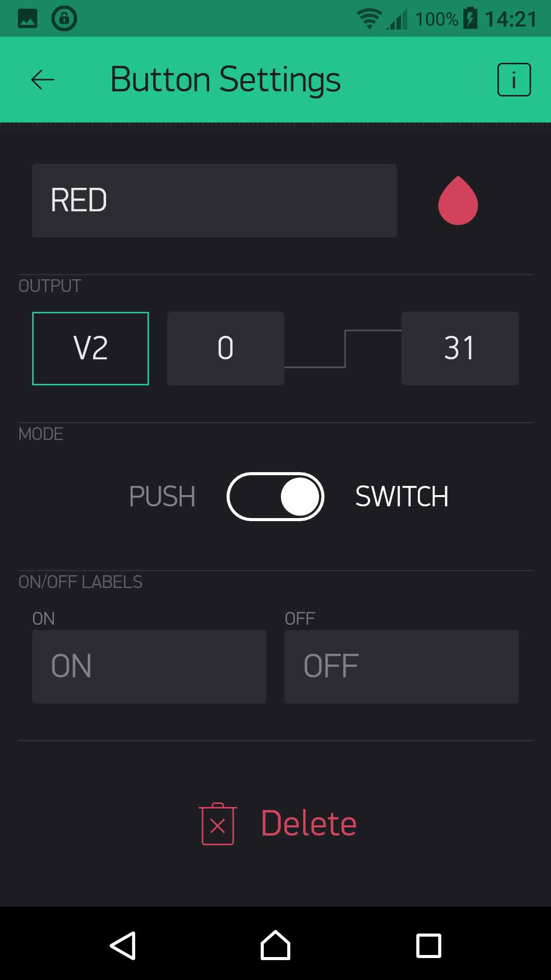Open the V2 pin selector
This screenshot has height=980, width=551.
[90, 349]
